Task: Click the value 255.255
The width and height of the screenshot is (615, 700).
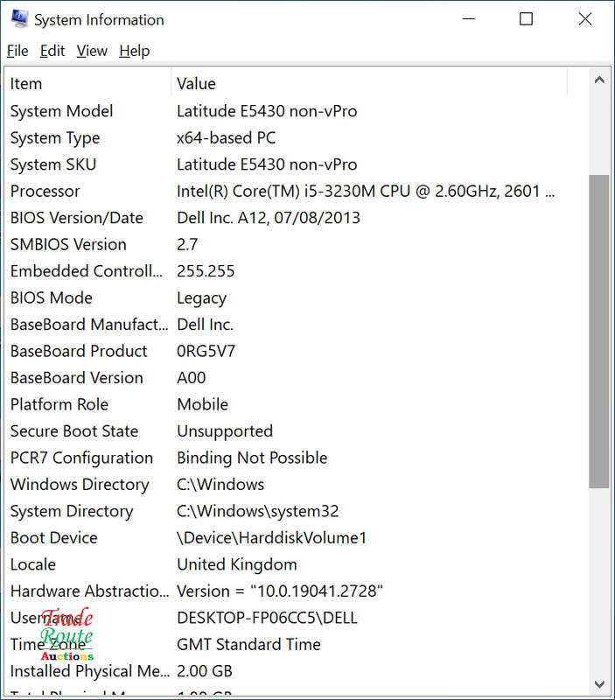Action: [206, 271]
